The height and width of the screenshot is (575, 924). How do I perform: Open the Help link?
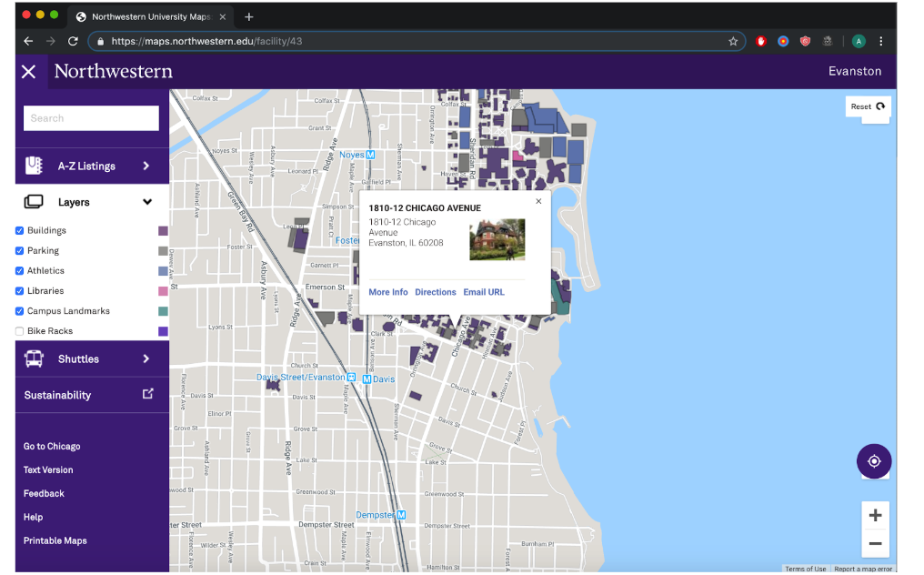(x=33, y=517)
